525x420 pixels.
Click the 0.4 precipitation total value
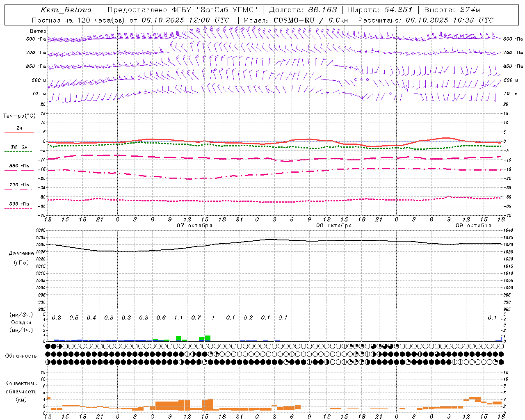coord(91,318)
